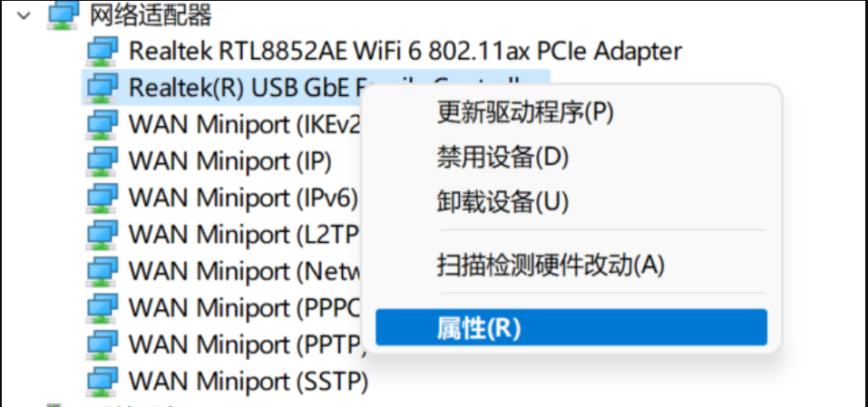The width and height of the screenshot is (868, 407).
Task: Click the WAN Miniport (IP) icon
Action: [102, 160]
